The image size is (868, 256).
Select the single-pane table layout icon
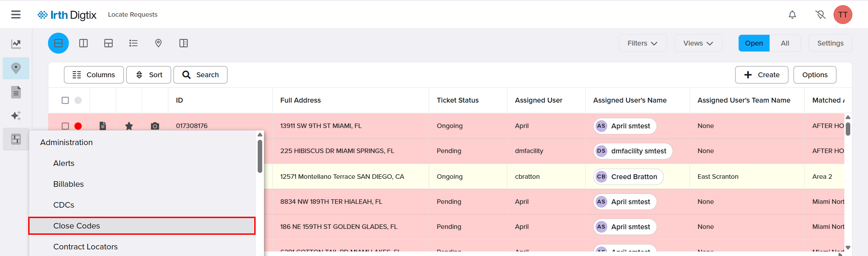(58, 43)
